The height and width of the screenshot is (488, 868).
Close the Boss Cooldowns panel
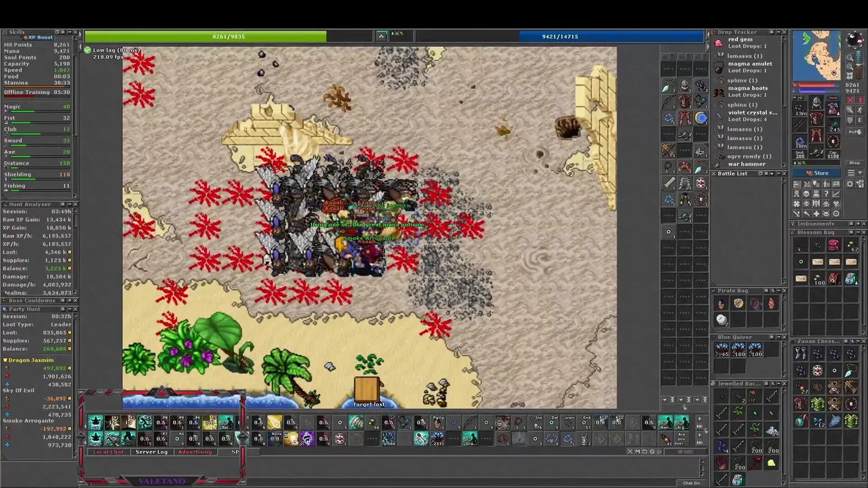(x=75, y=300)
